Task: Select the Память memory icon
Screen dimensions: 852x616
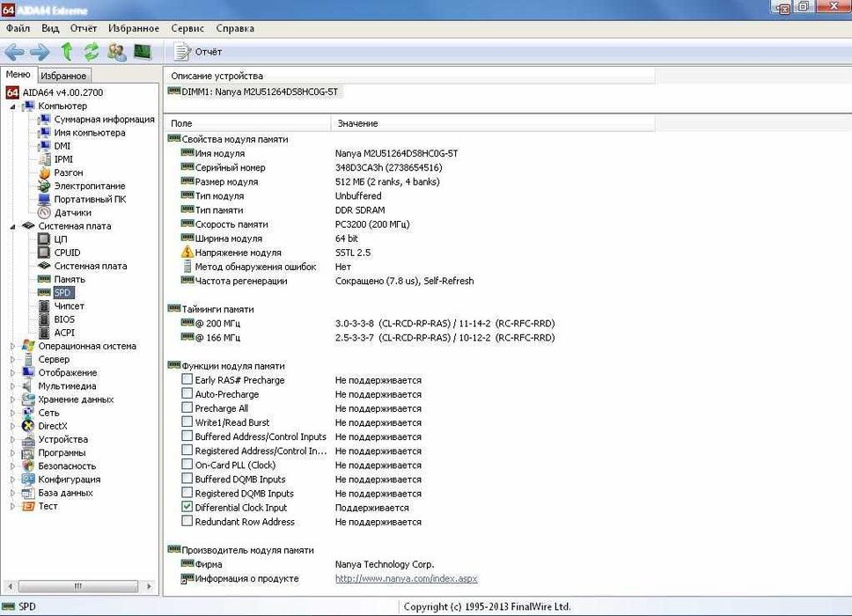Action: click(x=44, y=279)
